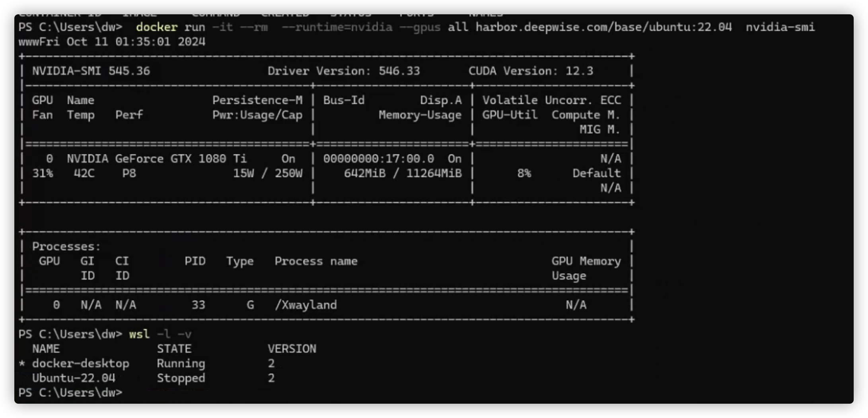Click the 'MIG M.' header
Image resolution: width=868 pixels, height=418 pixels.
coord(600,130)
